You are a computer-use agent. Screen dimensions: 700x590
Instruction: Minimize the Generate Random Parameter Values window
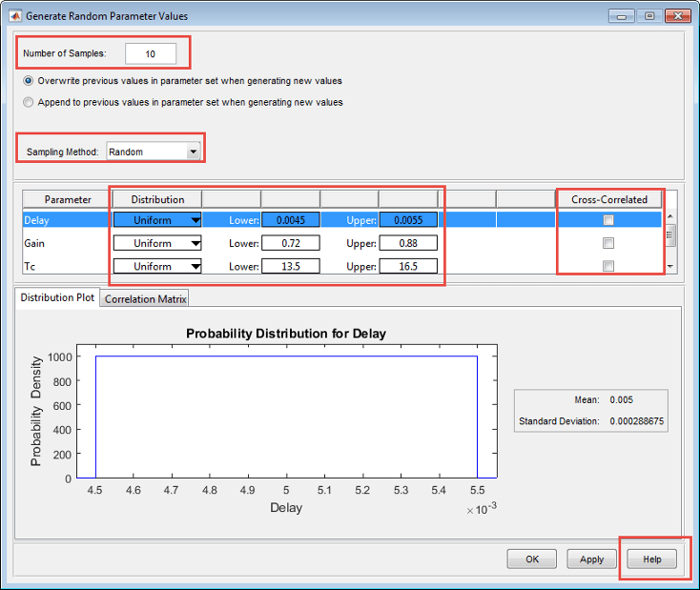[x=621, y=16]
